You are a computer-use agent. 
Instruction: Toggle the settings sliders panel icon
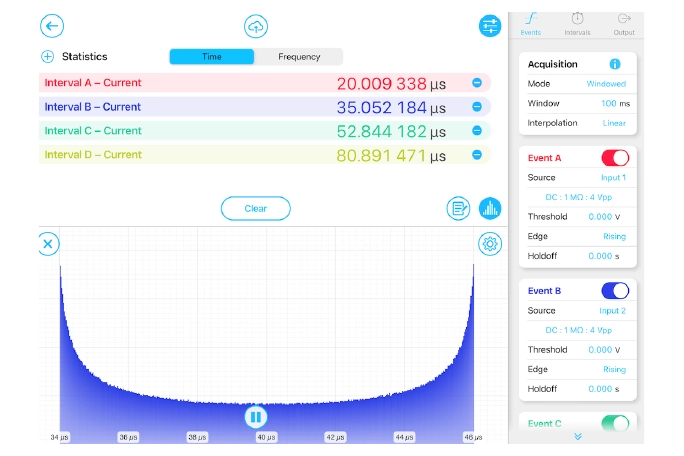490,26
